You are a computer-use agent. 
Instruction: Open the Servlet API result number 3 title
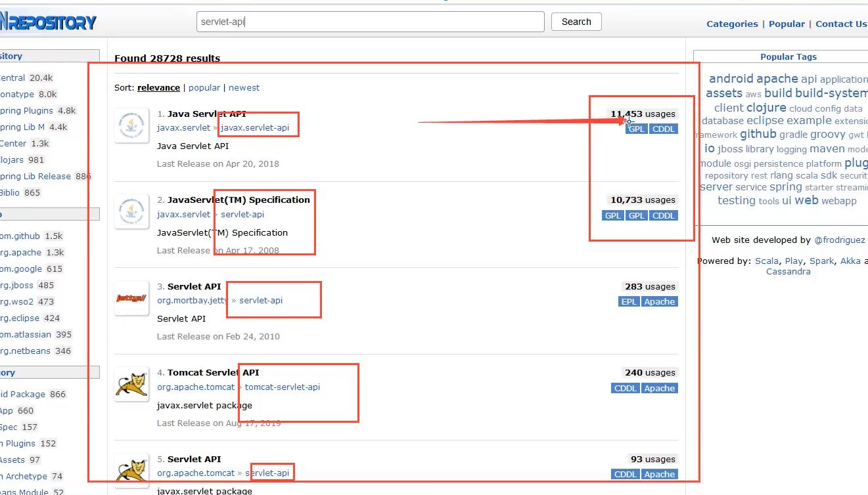tap(194, 286)
